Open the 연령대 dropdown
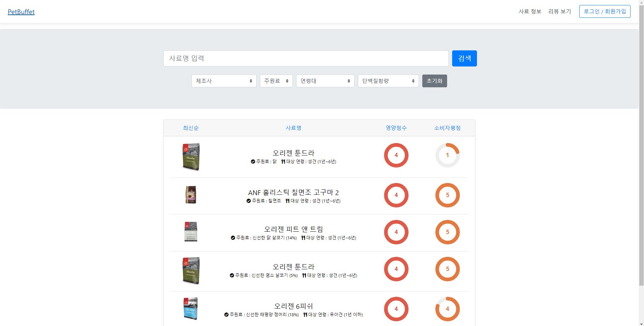The width and height of the screenshot is (644, 326). 325,81
